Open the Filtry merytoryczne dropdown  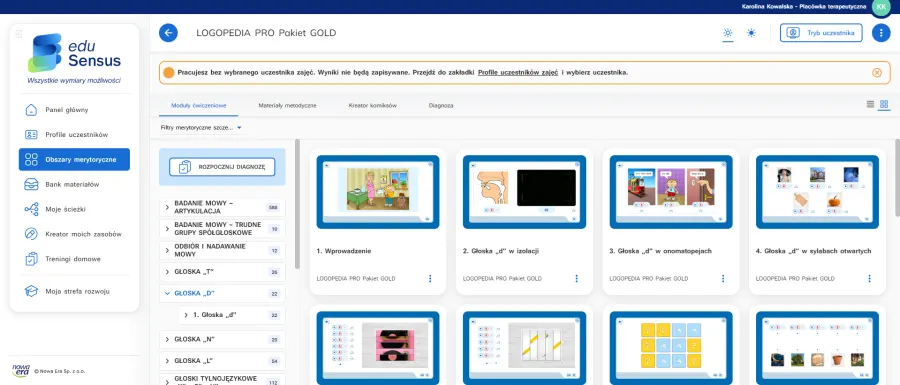click(201, 128)
